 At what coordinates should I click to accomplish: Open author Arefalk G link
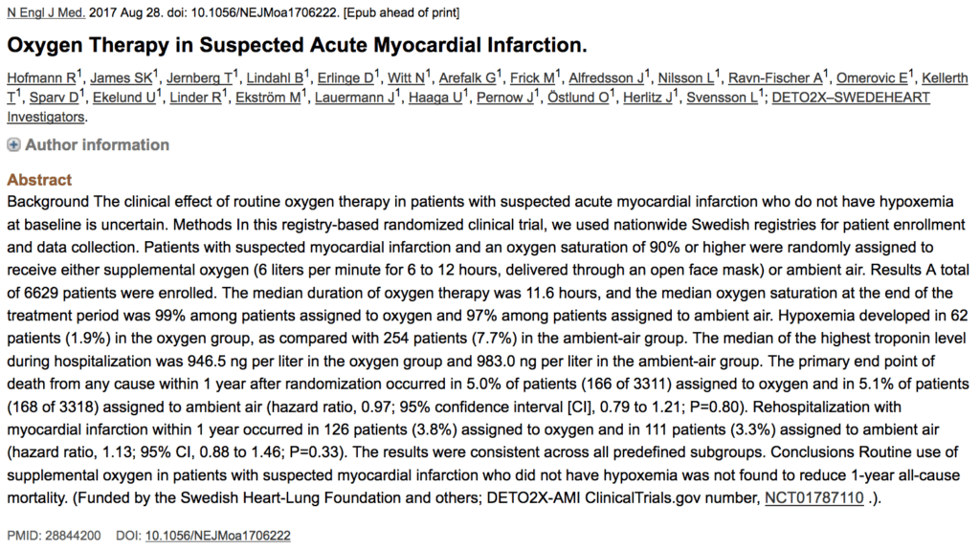[x=467, y=78]
